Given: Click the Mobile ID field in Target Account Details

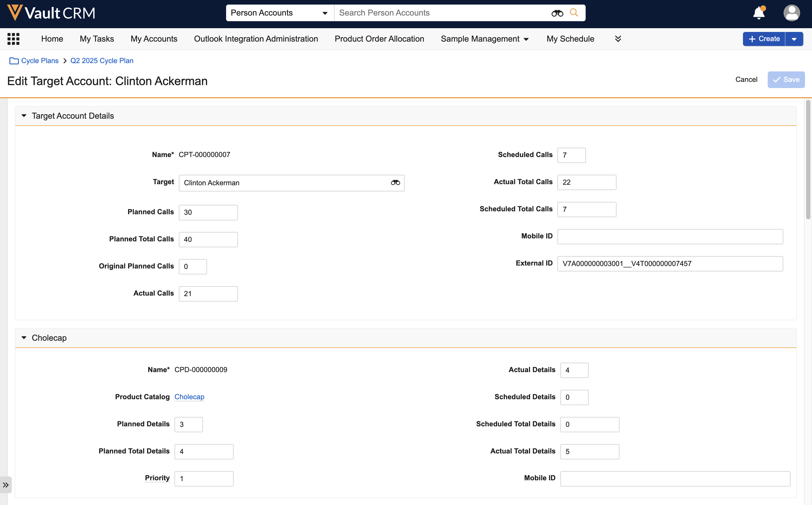Looking at the screenshot, I should click(x=670, y=237).
